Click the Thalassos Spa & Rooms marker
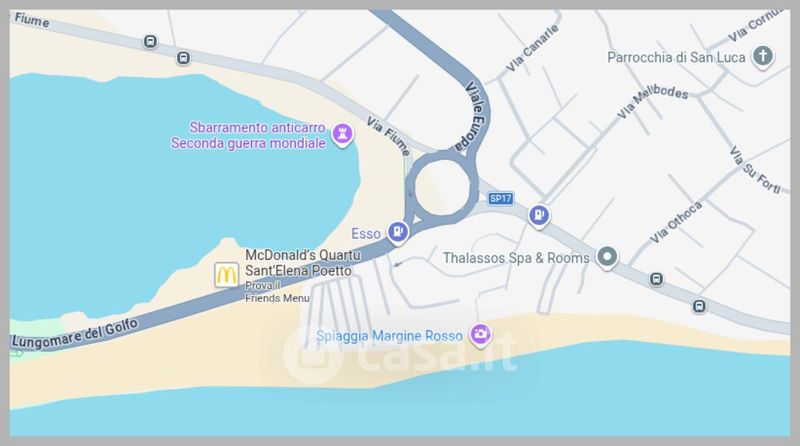Screen dimensions: 800x446 pos(607,257)
